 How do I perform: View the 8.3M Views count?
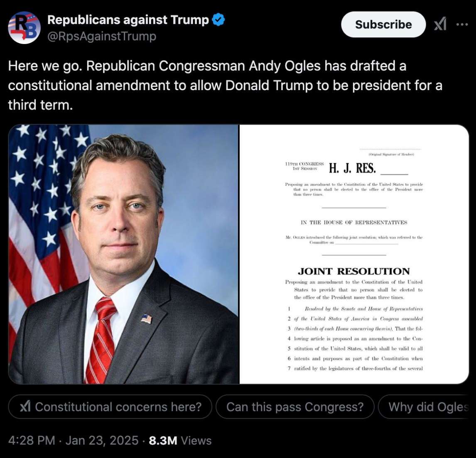(x=180, y=441)
